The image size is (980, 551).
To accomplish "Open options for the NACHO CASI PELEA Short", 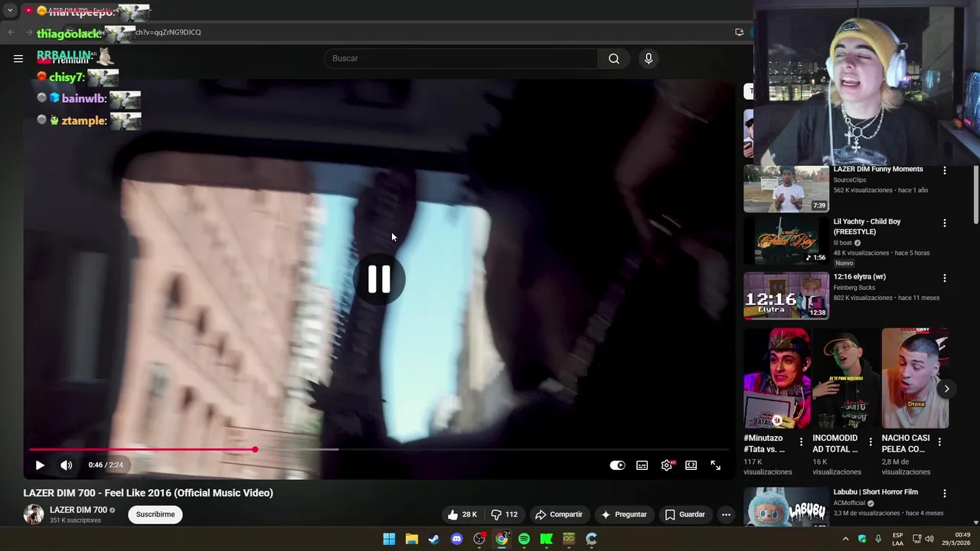I will (x=939, y=442).
